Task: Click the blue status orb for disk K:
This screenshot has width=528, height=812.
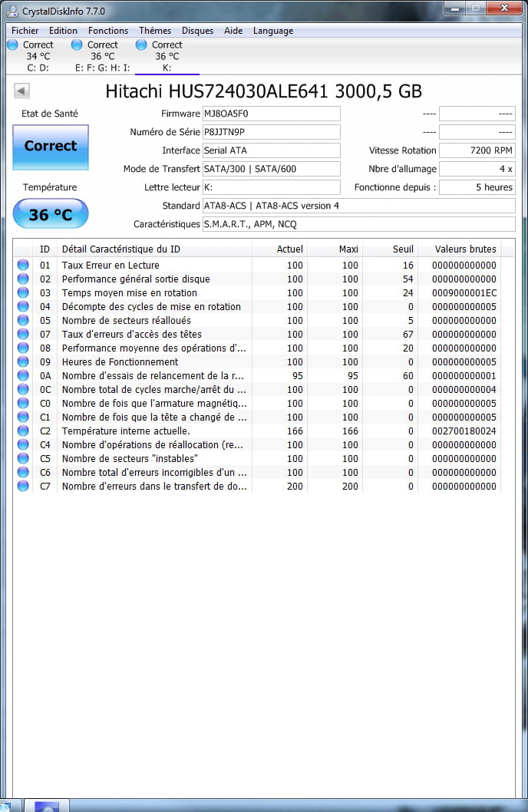Action: click(x=140, y=45)
